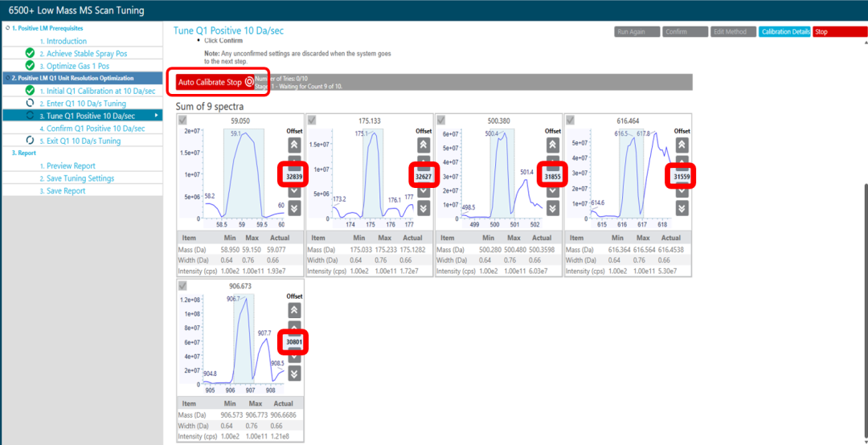
Task: Click the 32839 offset value field
Action: click(294, 177)
